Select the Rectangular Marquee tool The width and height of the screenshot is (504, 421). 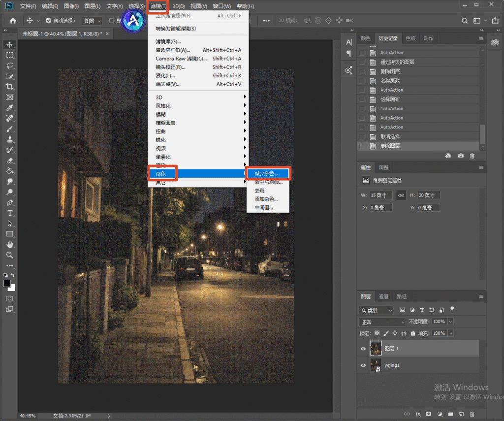[x=10, y=55]
